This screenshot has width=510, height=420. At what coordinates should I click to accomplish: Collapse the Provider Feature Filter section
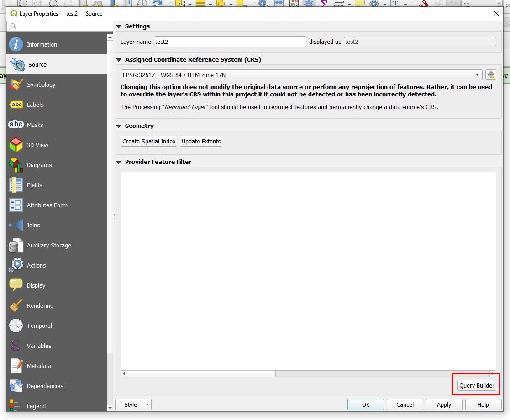119,162
